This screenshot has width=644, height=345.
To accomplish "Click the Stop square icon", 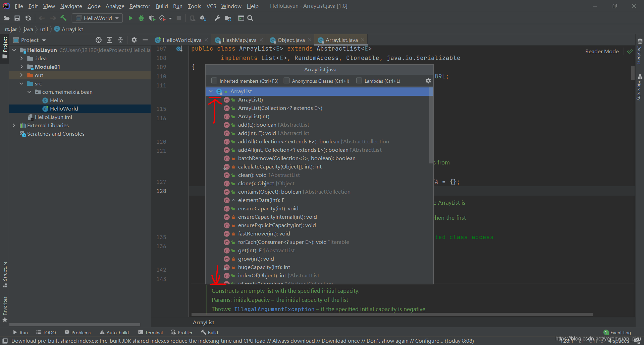I will click(x=179, y=18).
